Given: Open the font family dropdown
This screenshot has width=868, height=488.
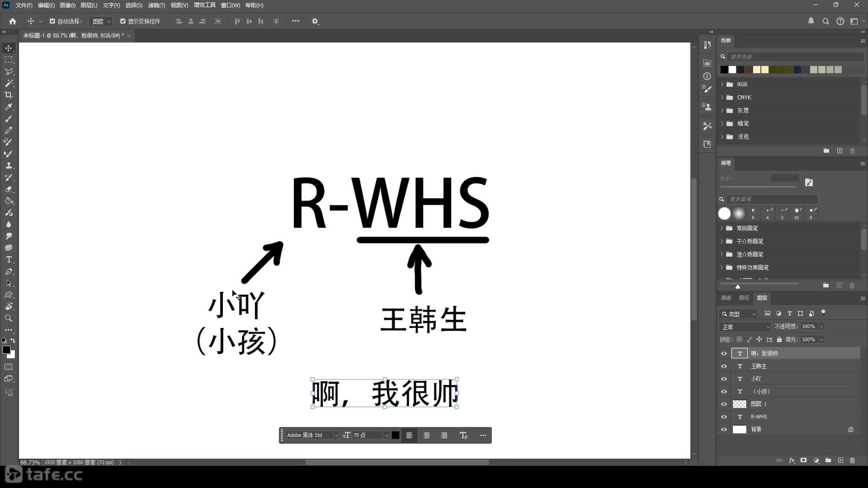Looking at the screenshot, I should point(336,435).
